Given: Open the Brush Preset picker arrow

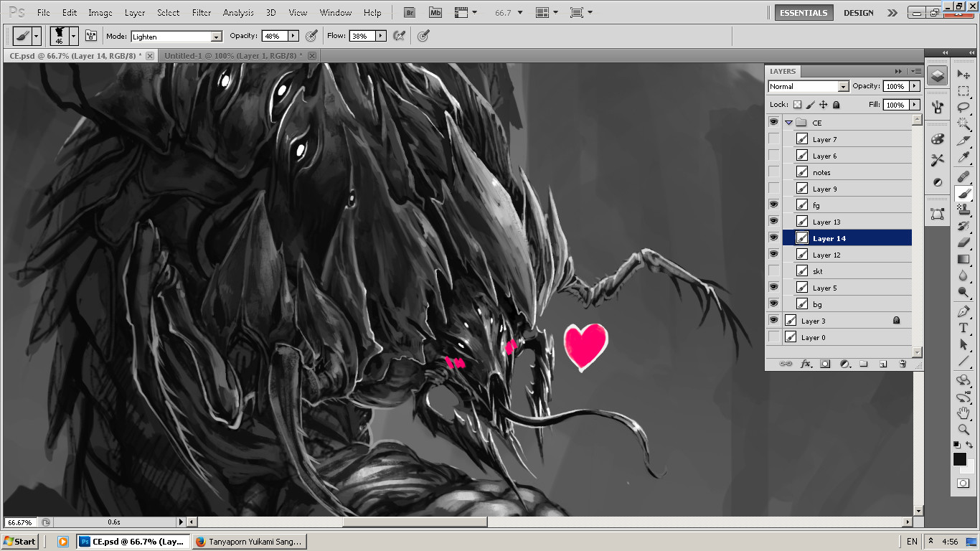Looking at the screenshot, I should pos(73,36).
